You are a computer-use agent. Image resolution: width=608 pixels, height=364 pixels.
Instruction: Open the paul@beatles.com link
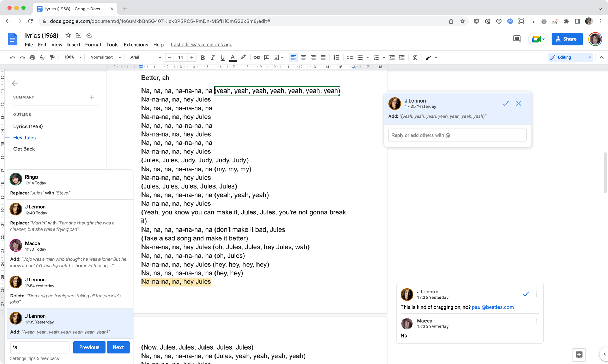point(493,307)
